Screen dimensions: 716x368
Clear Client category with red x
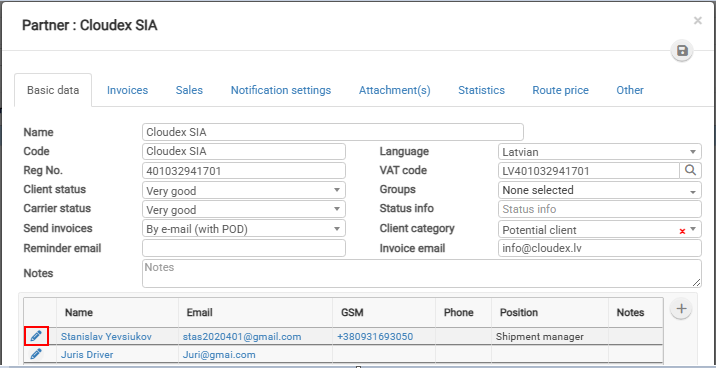(x=682, y=231)
